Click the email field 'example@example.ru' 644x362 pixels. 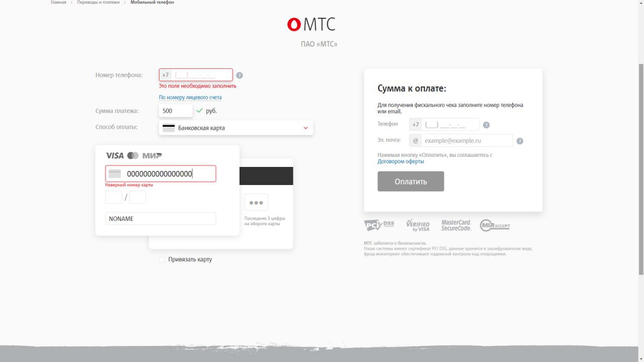(x=461, y=141)
